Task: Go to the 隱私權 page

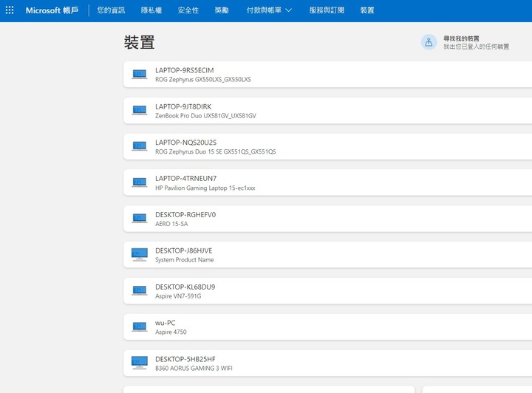Action: 151,10
